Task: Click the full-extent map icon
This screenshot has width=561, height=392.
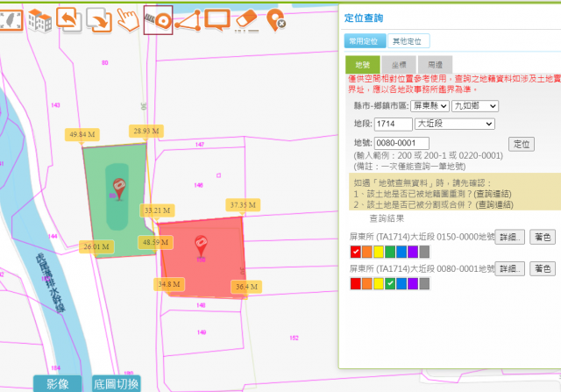Action: coord(9,18)
